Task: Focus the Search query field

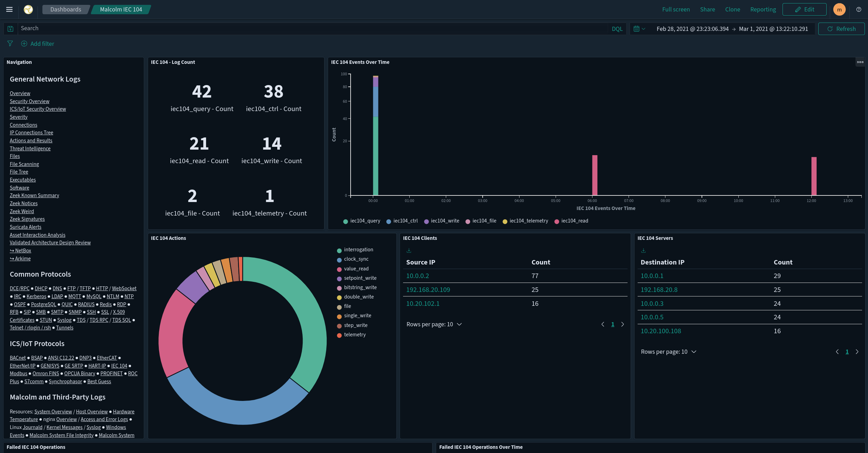Action: pos(313,28)
